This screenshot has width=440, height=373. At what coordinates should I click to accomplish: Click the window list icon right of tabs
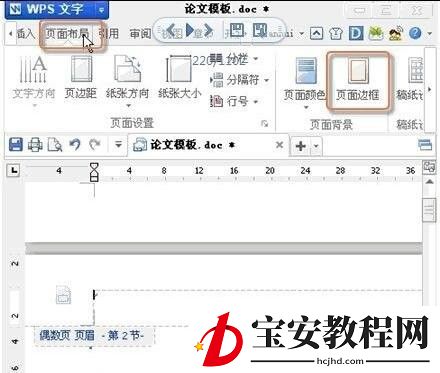425,145
